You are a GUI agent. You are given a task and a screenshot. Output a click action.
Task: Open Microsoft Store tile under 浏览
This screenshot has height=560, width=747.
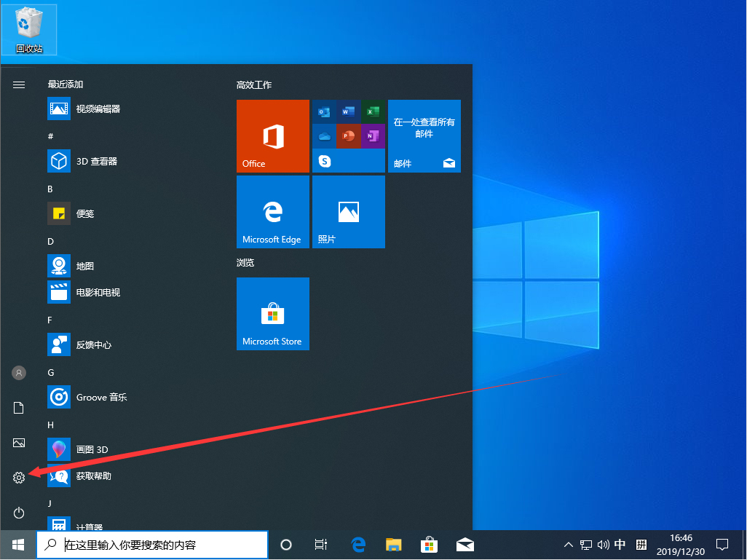(x=272, y=314)
